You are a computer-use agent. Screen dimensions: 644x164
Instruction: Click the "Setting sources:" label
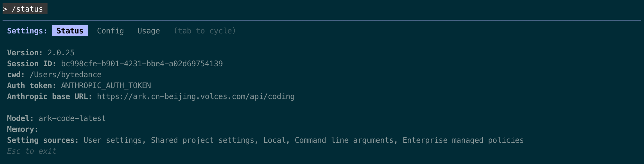point(43,140)
